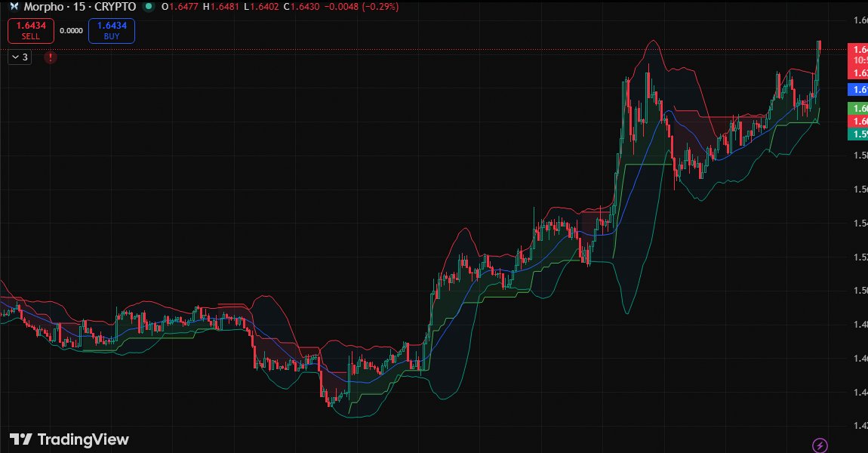Click the close value C1.6430
The image size is (868, 453).
click(302, 7)
